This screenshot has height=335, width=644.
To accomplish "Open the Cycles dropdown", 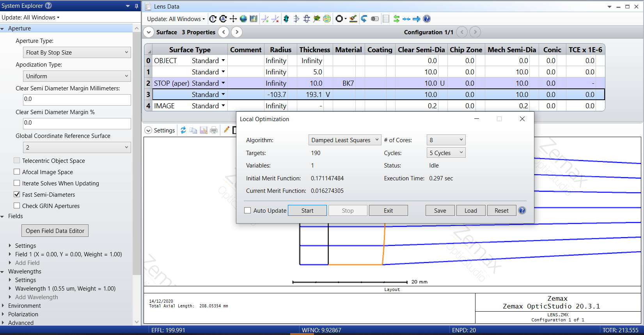I will [x=446, y=153].
